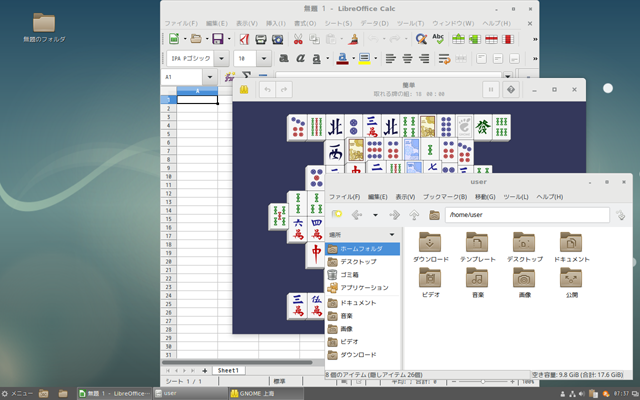Viewport: 640px width, 400px height.
Task: Click the Copy icon in Calc toolbar
Action: (314, 39)
